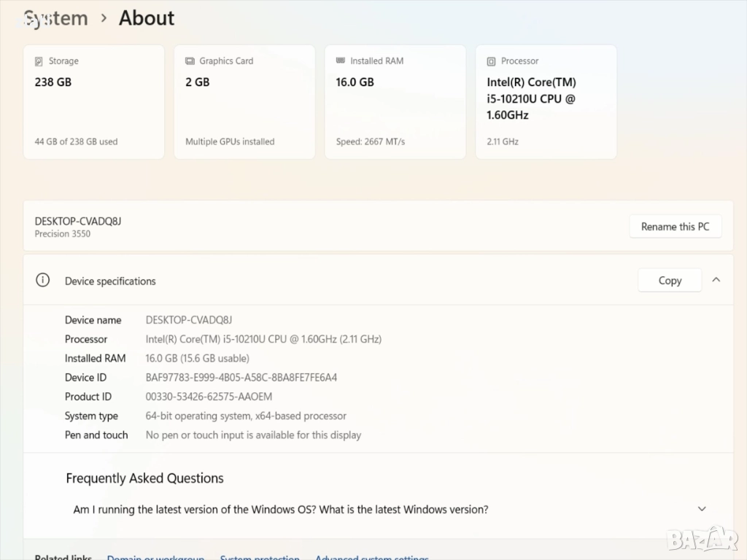Open the 238 GB Storage card

click(x=93, y=102)
